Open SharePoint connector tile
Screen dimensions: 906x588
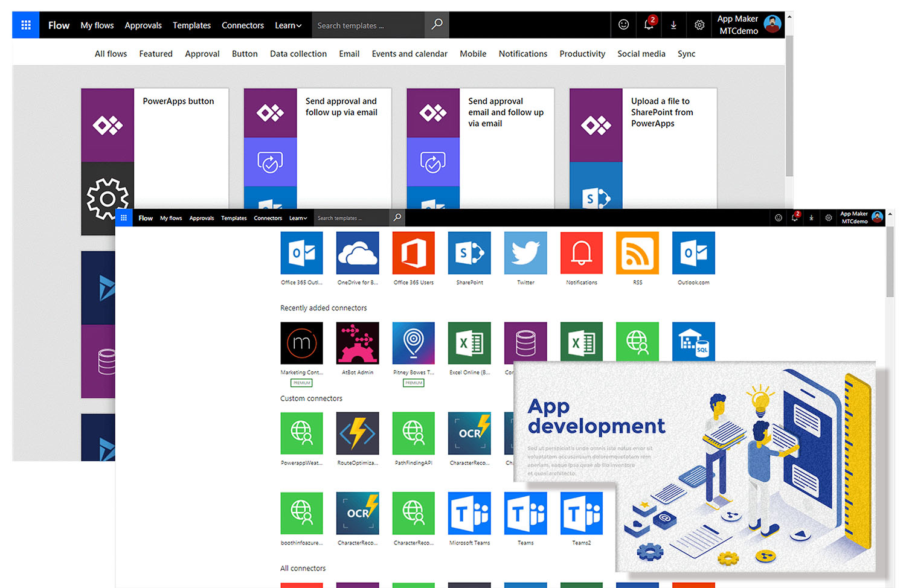click(469, 253)
